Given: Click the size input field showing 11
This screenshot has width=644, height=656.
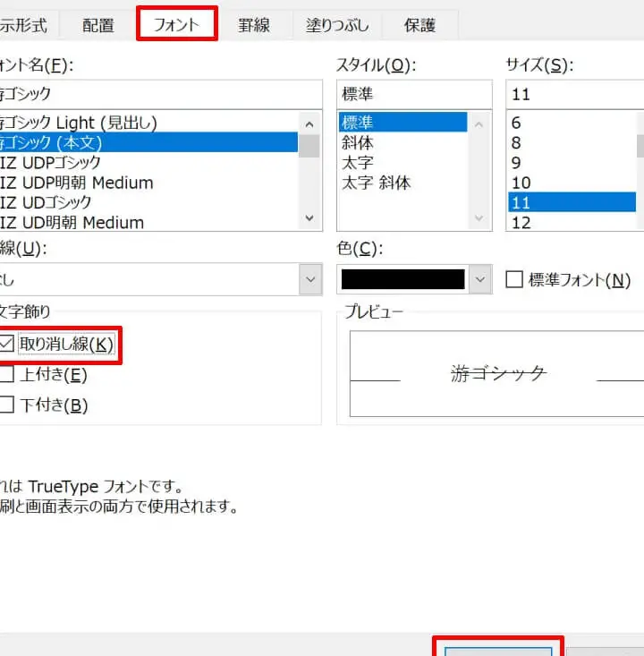Looking at the screenshot, I should 575,94.
